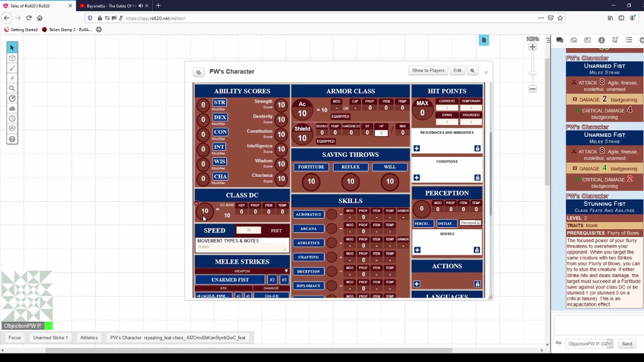
Task: Roll the REFLEX saving throw
Action: point(351,167)
